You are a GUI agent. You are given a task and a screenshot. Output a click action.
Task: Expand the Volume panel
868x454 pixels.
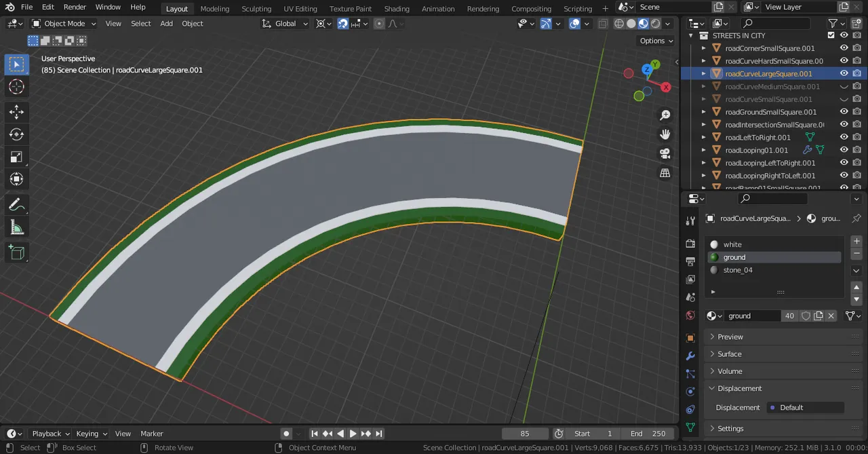click(783, 371)
